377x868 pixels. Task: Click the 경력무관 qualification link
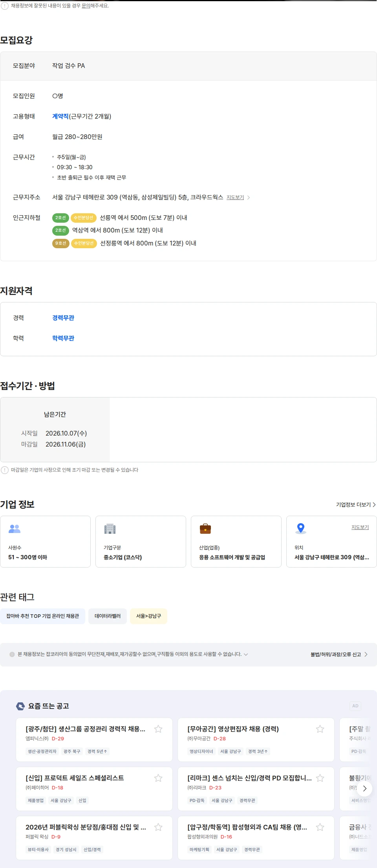63,318
